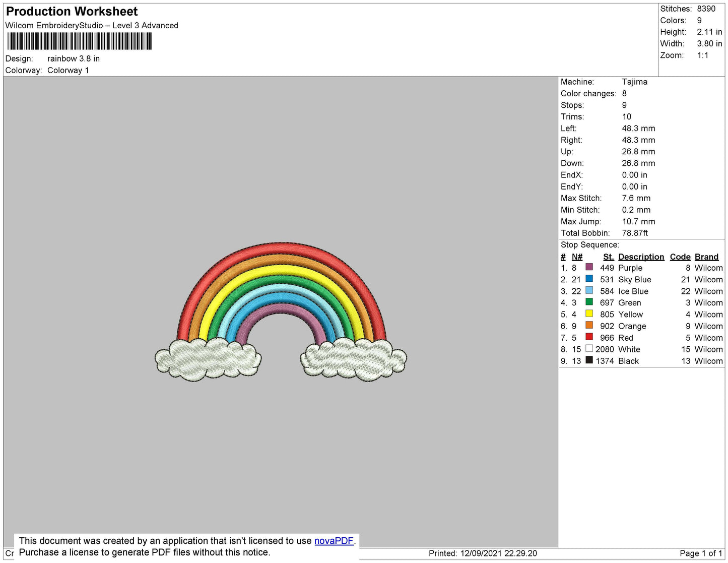This screenshot has width=728, height=563.
Task: Click the St. column header
Action: pyautogui.click(x=609, y=257)
